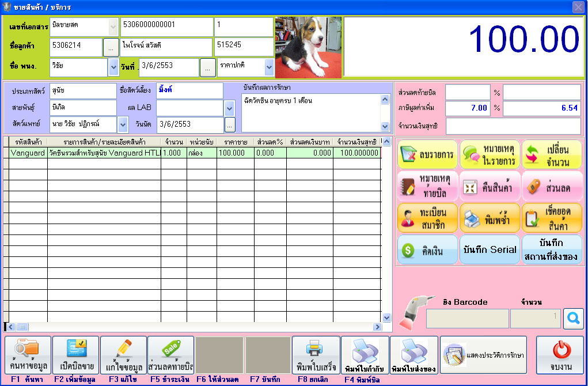Click the magnifier icon beside barcode quantity
Screen dimensions: 588x386
point(573,318)
